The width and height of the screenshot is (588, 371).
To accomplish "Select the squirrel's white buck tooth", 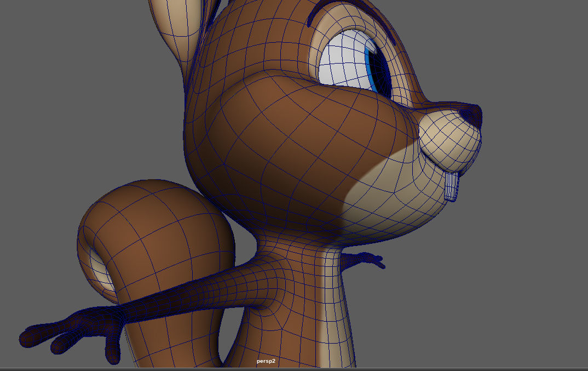I will tap(451, 186).
